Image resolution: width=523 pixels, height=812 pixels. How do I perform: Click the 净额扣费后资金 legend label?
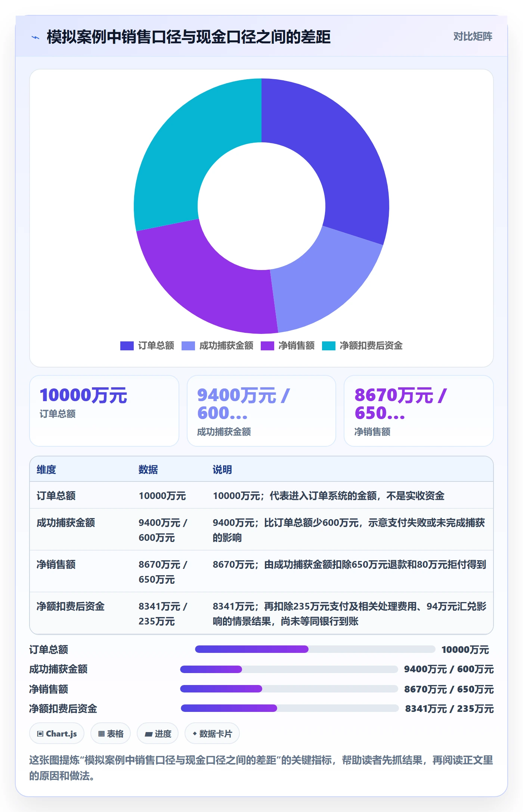(x=371, y=346)
